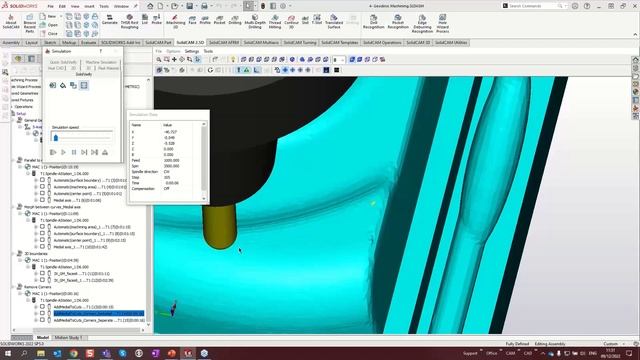
Task: Click the Home icon in the title bar
Action: (150, 6)
